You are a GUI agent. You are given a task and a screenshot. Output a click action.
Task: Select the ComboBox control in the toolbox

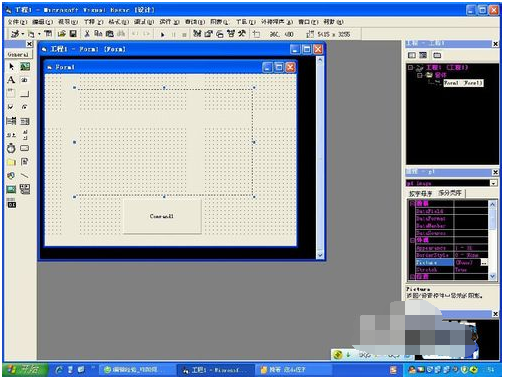pyautogui.click(x=11, y=121)
